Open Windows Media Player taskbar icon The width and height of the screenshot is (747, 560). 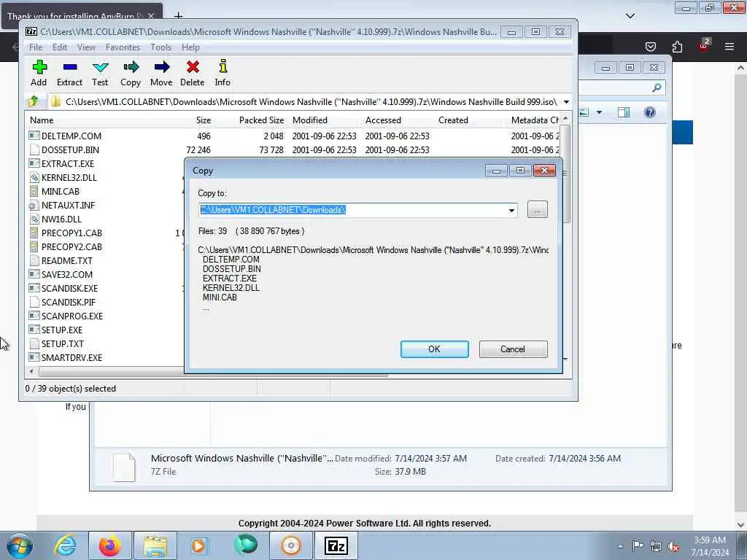tap(199, 545)
